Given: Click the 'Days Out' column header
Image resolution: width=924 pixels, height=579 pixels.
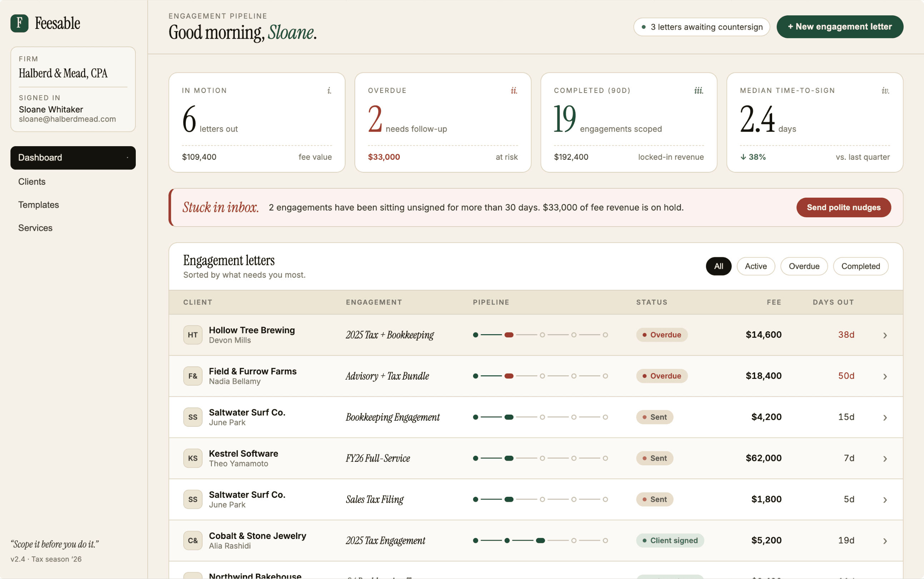Looking at the screenshot, I should (833, 302).
